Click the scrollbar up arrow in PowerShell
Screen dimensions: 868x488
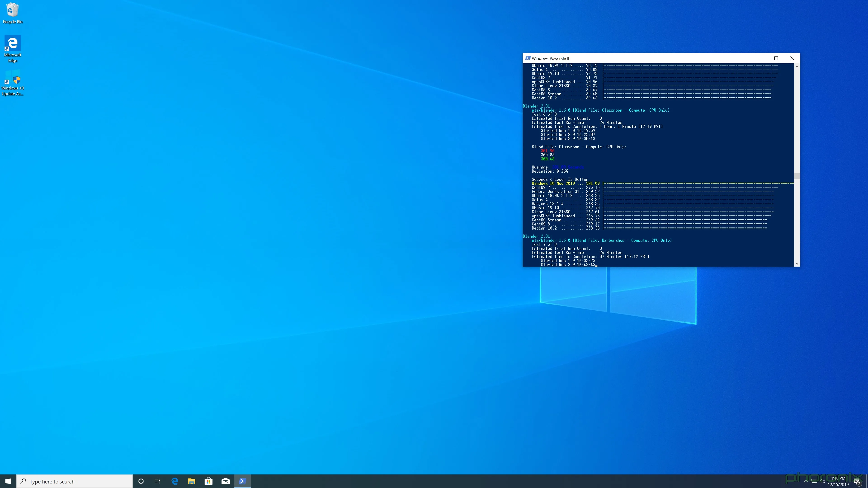797,66
